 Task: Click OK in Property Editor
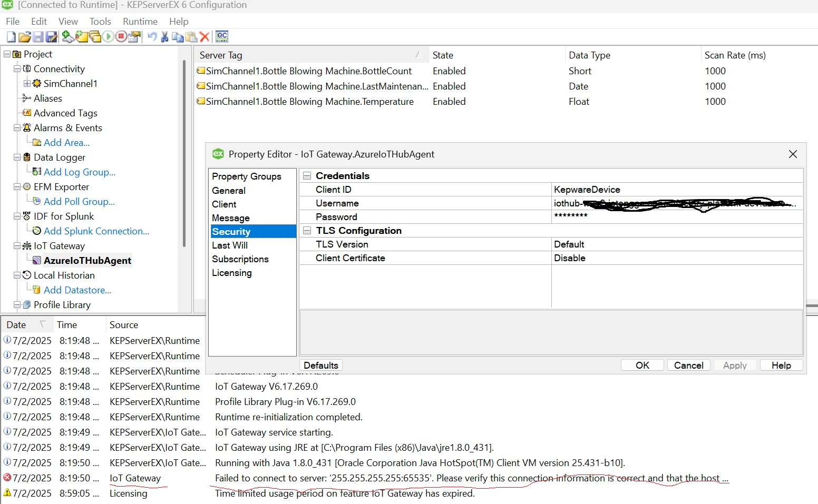pyautogui.click(x=642, y=365)
